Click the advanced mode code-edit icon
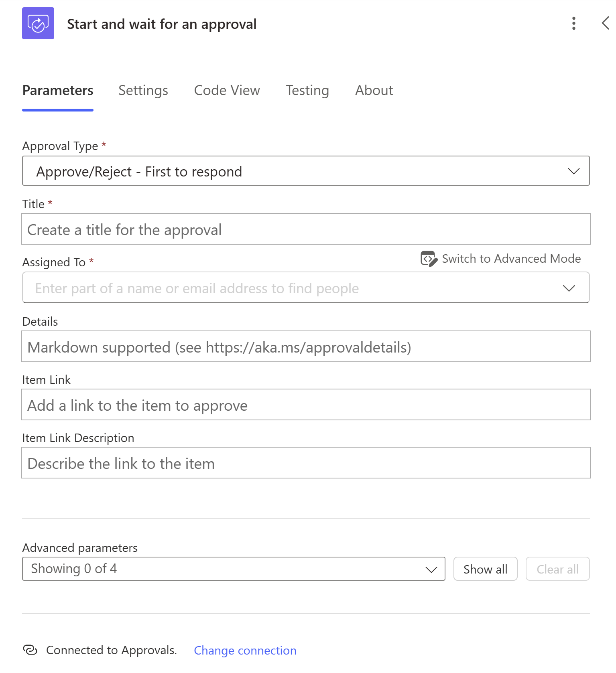Screen dimensions: 616x673 429,259
